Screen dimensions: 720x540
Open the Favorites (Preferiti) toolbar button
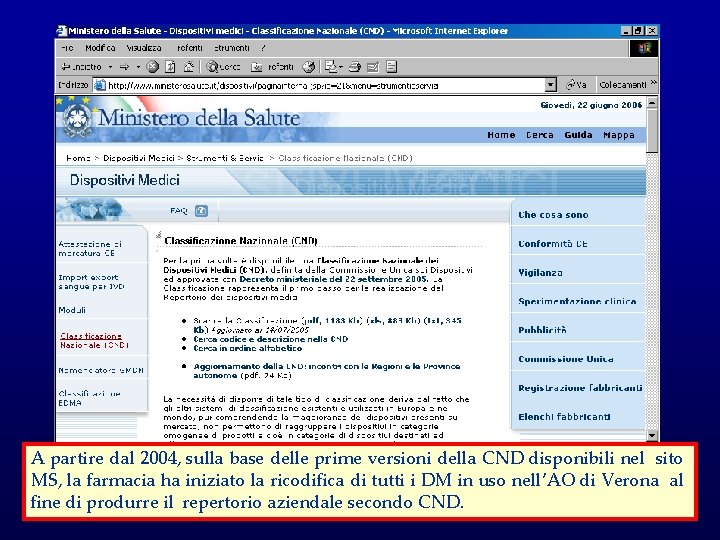point(272,67)
